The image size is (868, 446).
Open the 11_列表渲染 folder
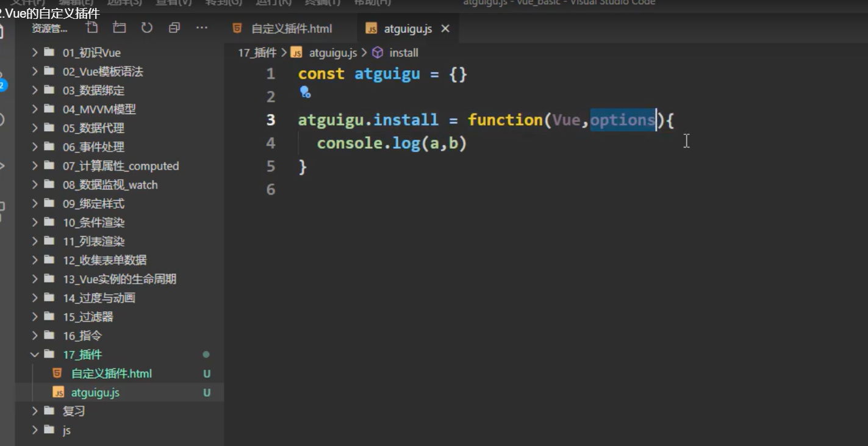click(120, 242)
